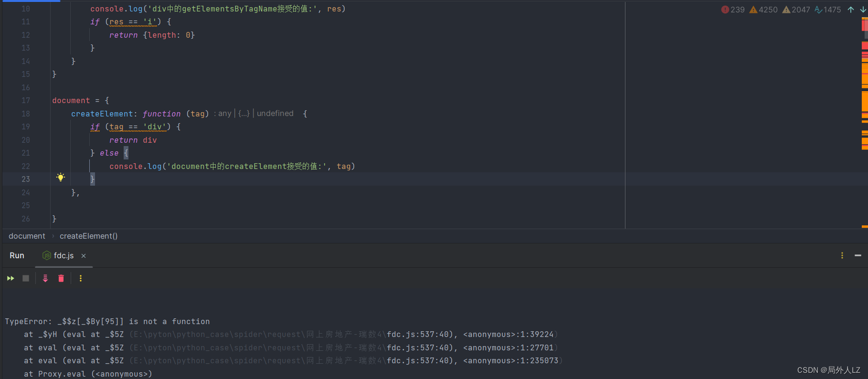Screen dimensions: 868x379
Task: Click line number 23 in the gutter
Action: pos(26,179)
